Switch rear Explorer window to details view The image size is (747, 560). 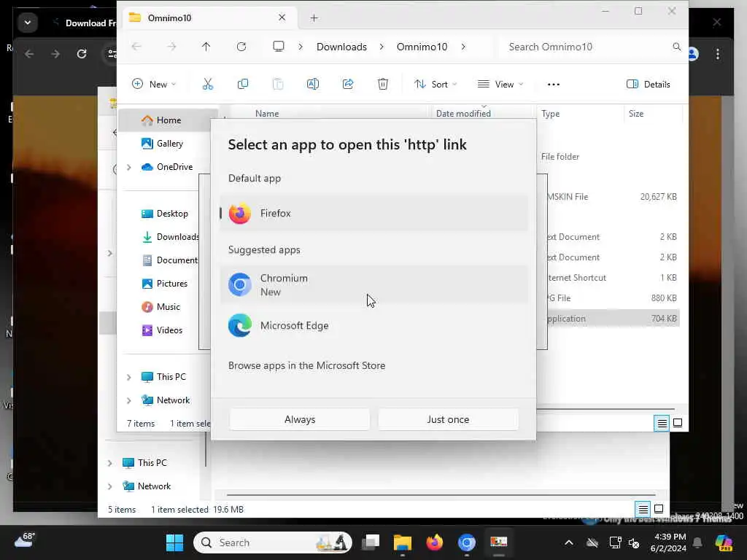(x=643, y=510)
